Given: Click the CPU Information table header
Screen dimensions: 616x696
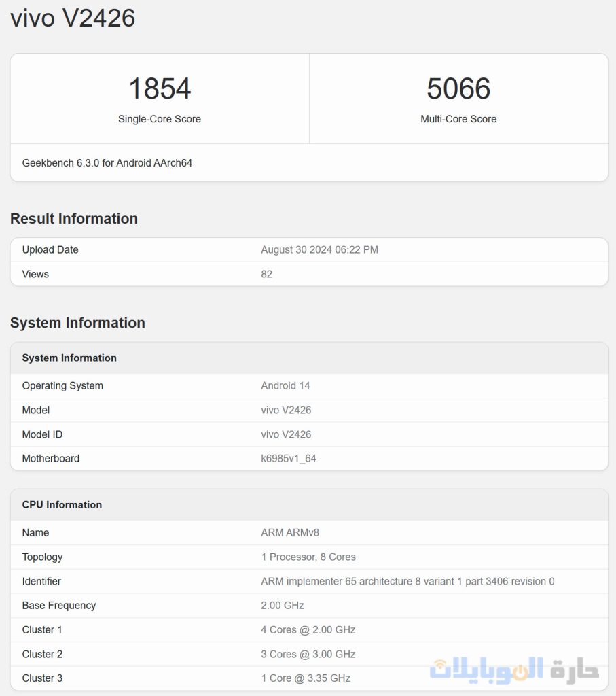Looking at the screenshot, I should coord(62,505).
